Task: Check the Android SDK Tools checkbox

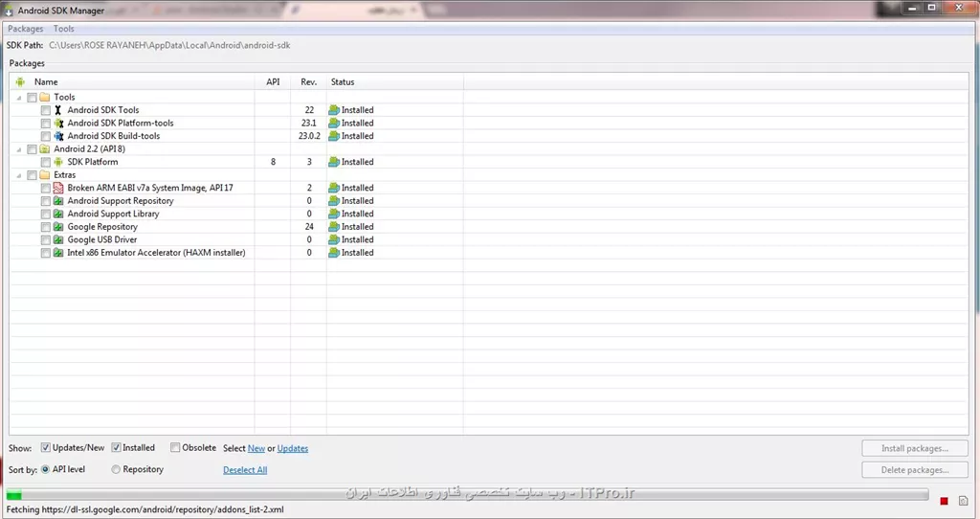Action: pos(46,110)
